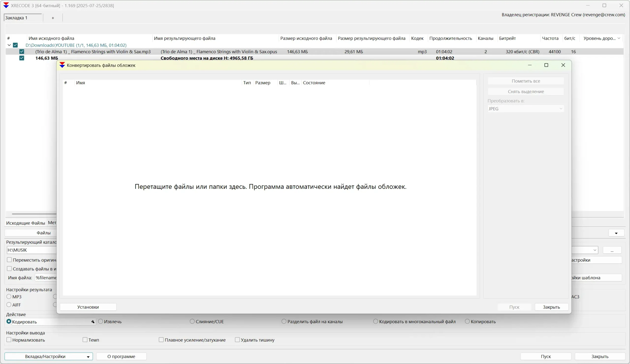Toggle the Удалить тишину checkbox

pyautogui.click(x=237, y=340)
